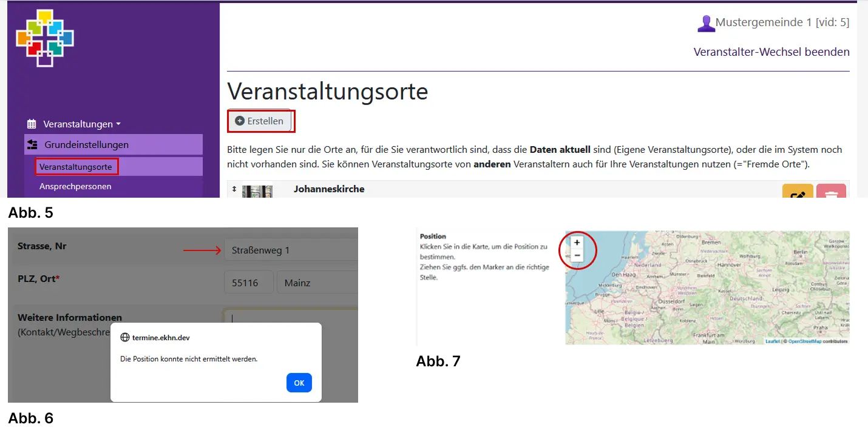The width and height of the screenshot is (868, 433).
Task: Select Grundeinstellungen in the sidebar
Action: coord(114,145)
